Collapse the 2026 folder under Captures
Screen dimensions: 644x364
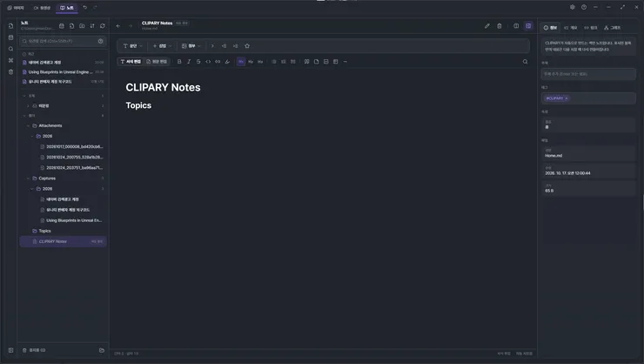pyautogui.click(x=32, y=189)
